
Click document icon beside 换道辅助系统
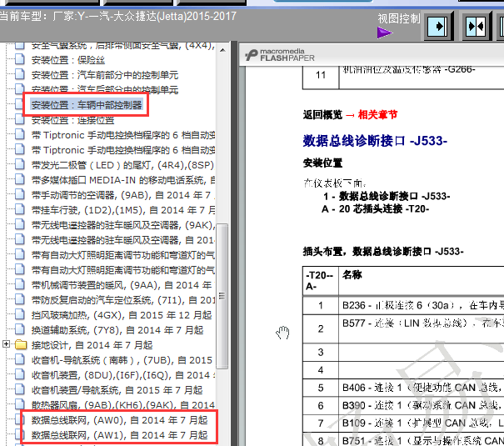click(20, 329)
